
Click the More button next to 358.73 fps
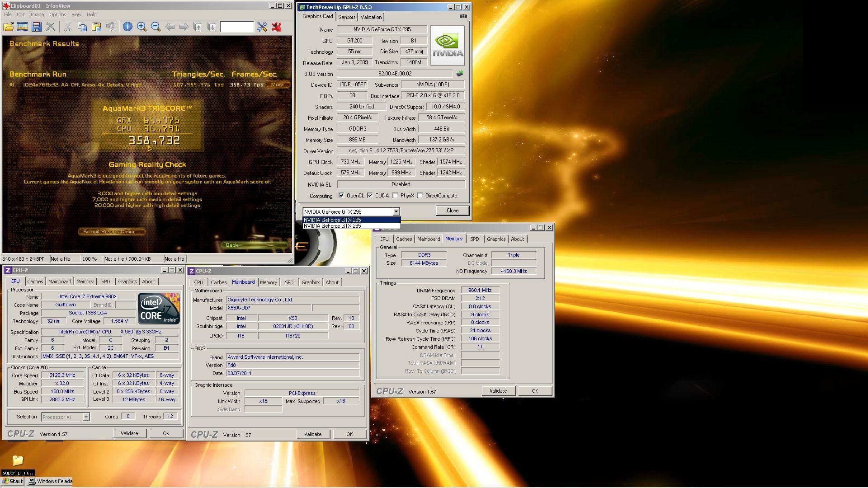(x=278, y=84)
